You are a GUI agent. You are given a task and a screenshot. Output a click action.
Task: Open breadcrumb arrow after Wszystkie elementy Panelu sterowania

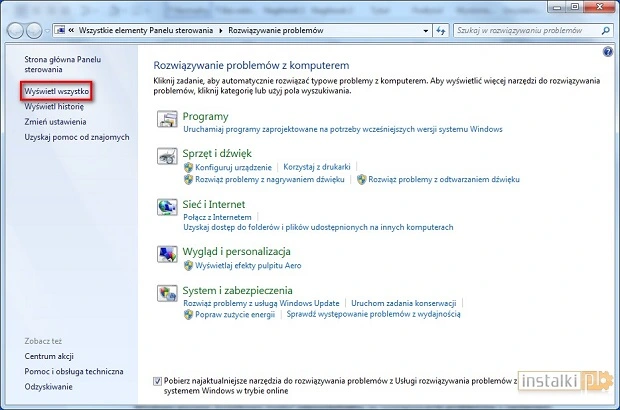tap(224, 31)
